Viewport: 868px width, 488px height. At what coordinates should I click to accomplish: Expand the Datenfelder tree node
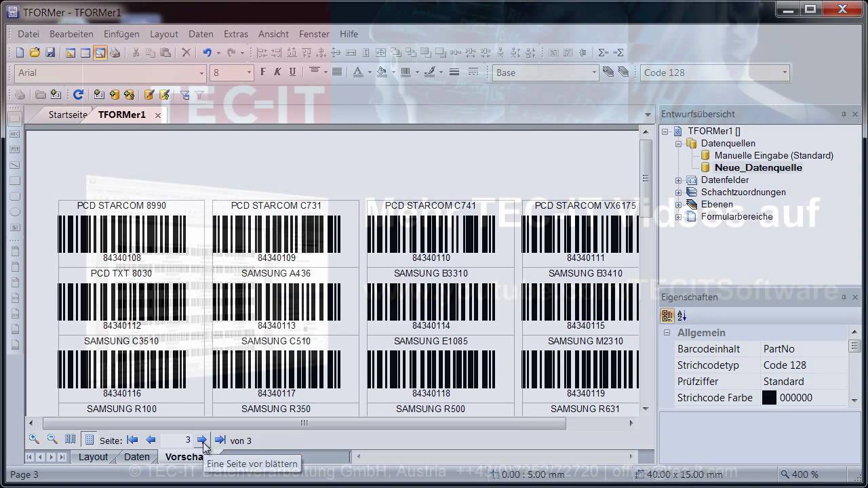678,180
